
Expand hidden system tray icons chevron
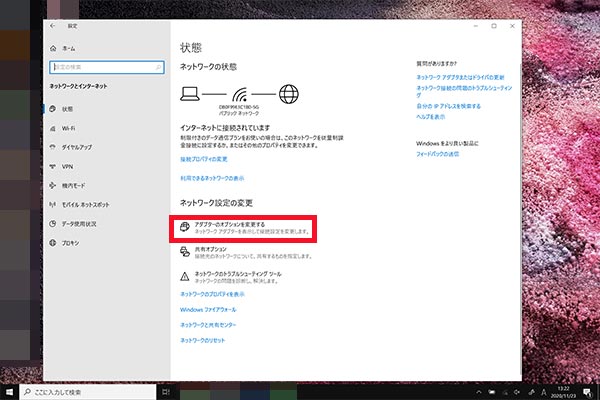(479, 392)
